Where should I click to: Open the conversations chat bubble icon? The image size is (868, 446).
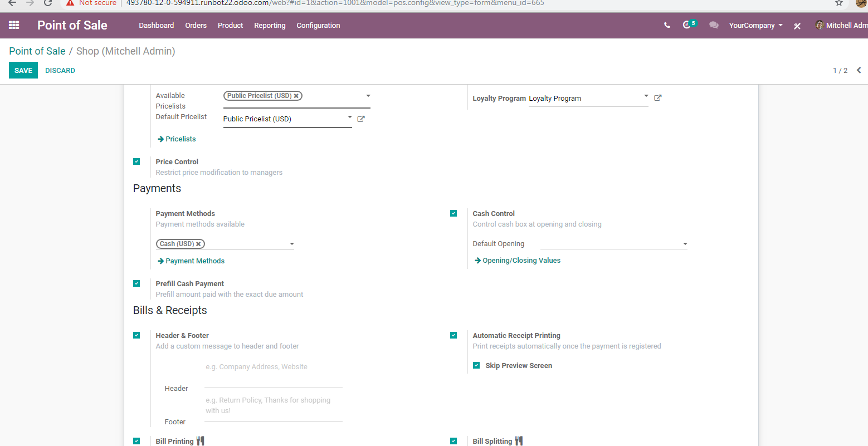pyautogui.click(x=714, y=25)
